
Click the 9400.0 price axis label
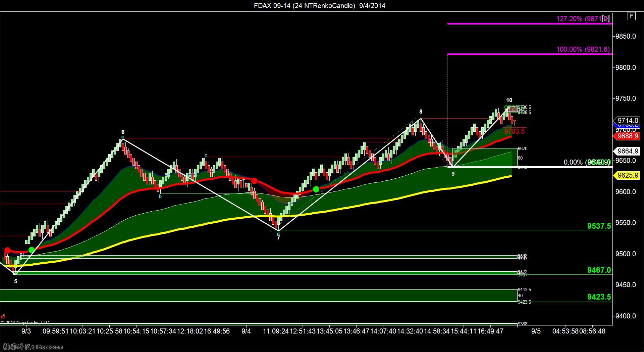[x=626, y=316]
